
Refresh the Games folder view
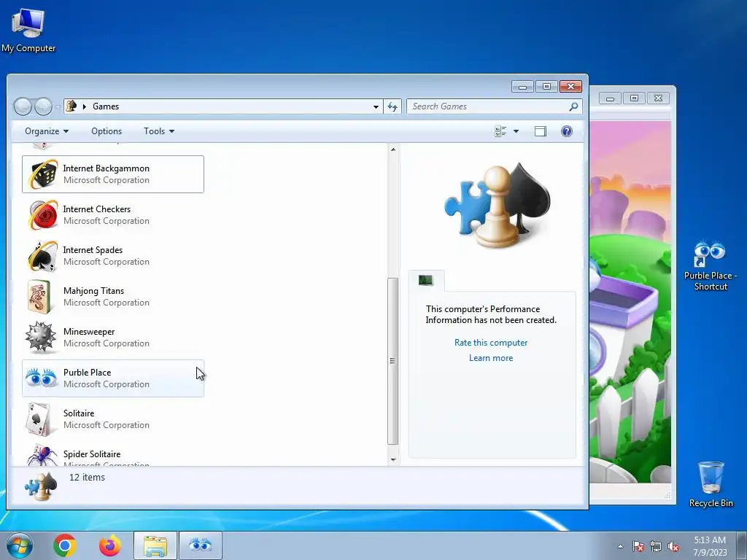pyautogui.click(x=392, y=106)
